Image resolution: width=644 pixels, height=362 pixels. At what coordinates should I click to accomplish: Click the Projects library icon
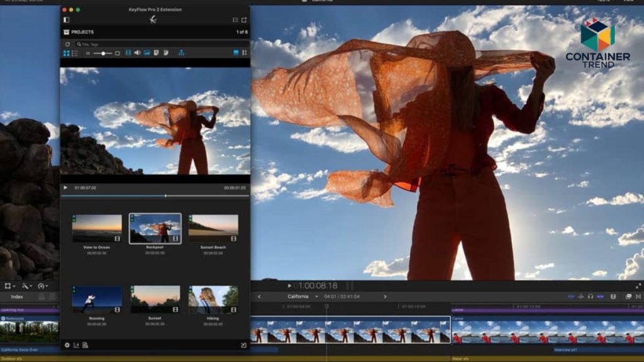coord(67,32)
